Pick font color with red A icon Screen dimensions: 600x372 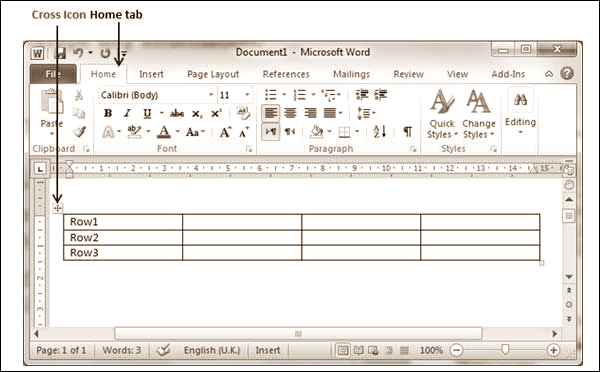164,132
